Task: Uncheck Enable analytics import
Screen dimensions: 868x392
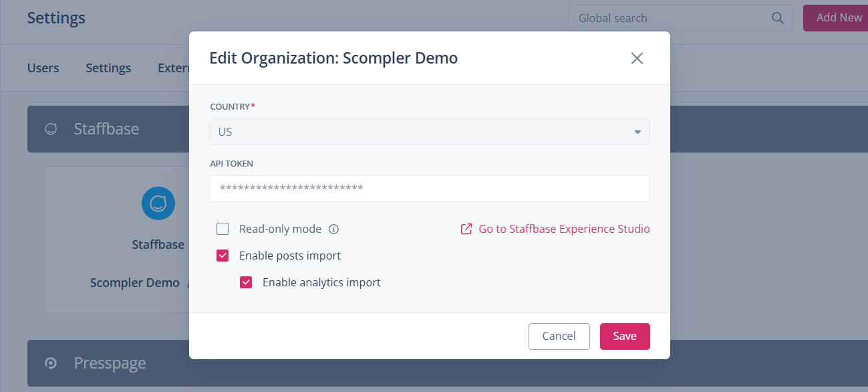Action: pos(246,282)
